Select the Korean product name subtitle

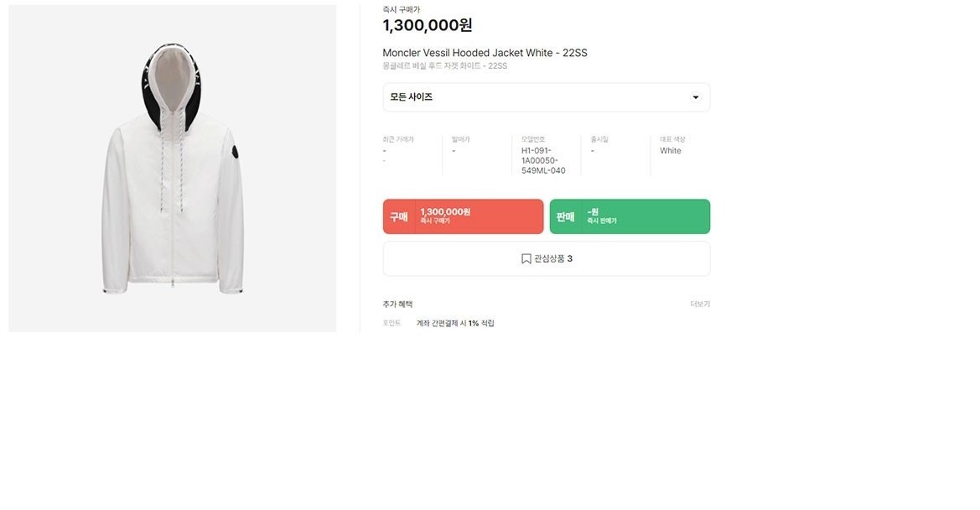[444, 66]
